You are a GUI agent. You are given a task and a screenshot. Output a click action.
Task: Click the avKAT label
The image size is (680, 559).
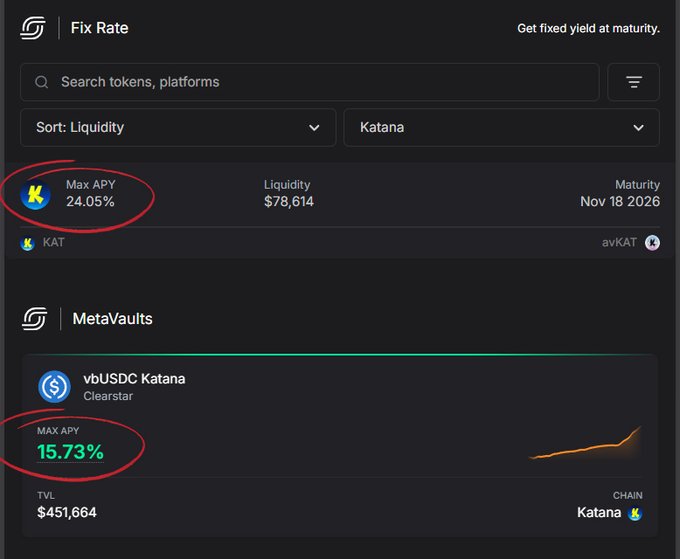[619, 242]
